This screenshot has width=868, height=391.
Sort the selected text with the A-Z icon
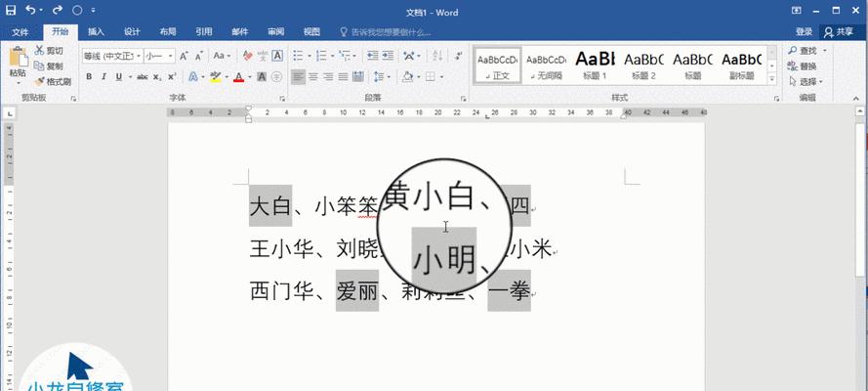click(437, 56)
